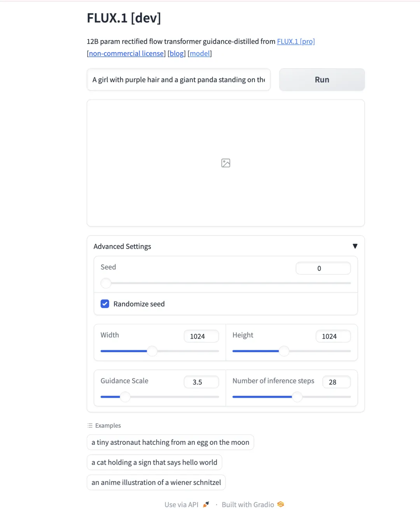Click the Advanced Settings header label
Image resolution: width=420 pixels, height=509 pixels.
(x=122, y=246)
